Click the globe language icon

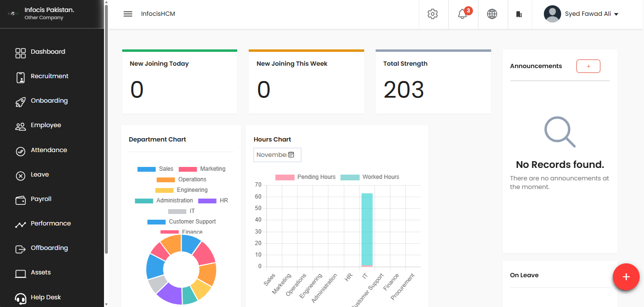tap(492, 14)
